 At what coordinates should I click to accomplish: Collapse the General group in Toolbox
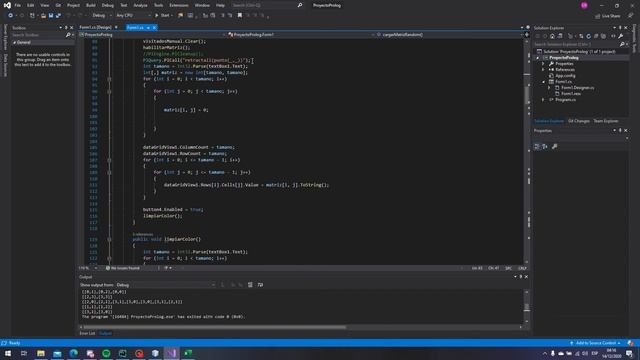point(15,42)
